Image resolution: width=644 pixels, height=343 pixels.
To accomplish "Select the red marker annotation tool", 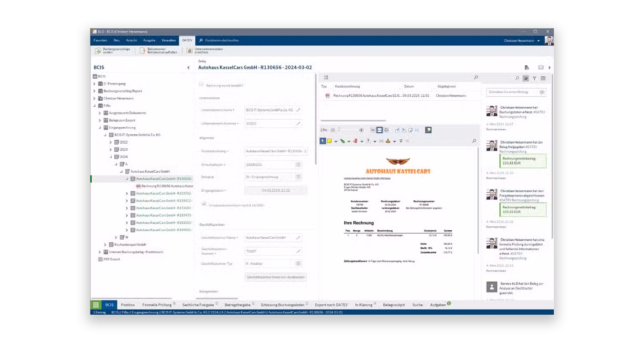I will (355, 141).
